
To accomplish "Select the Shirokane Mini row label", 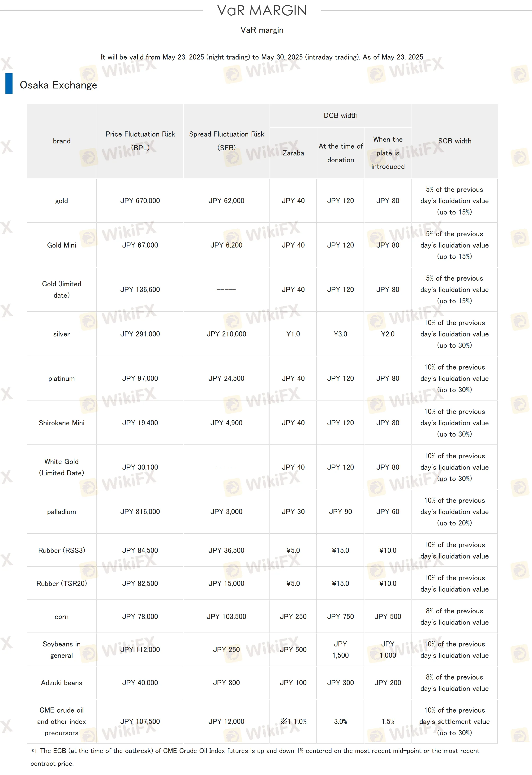I will [x=62, y=423].
